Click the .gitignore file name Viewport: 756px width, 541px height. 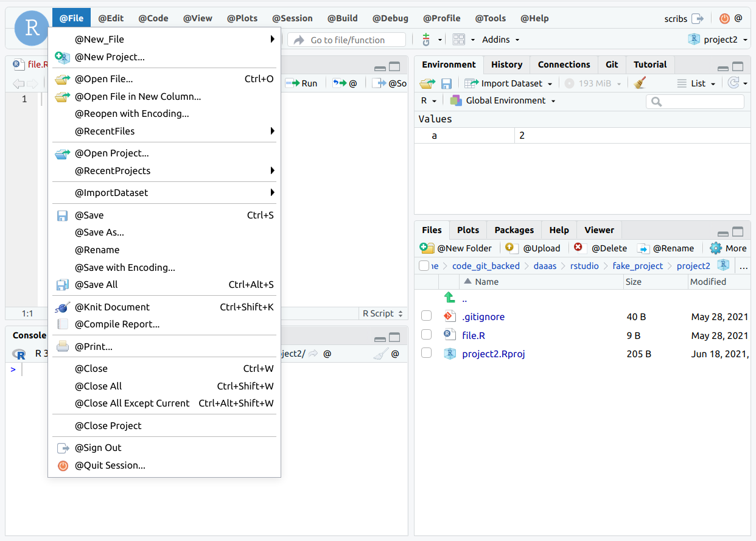(x=483, y=317)
